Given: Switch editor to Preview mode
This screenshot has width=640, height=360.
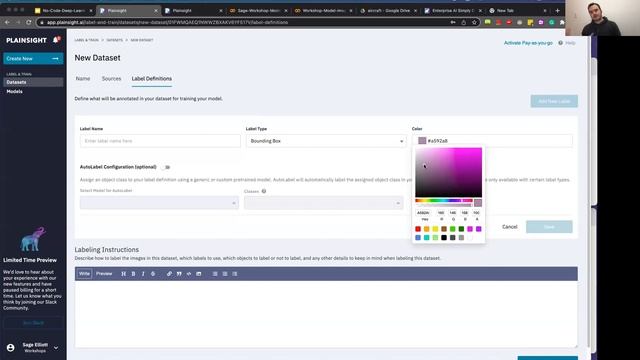Looking at the screenshot, I should pyautogui.click(x=104, y=274).
